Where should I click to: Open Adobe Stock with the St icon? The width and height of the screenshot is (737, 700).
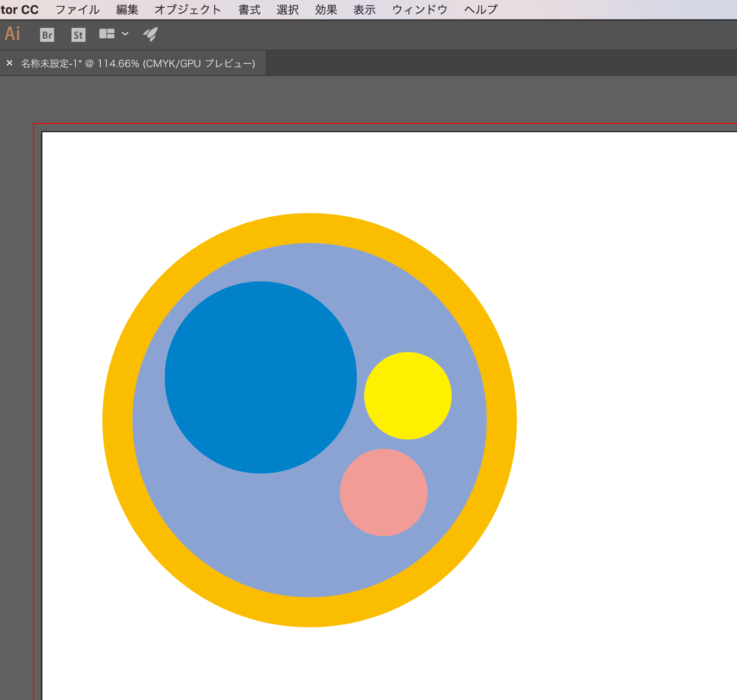tap(78, 35)
